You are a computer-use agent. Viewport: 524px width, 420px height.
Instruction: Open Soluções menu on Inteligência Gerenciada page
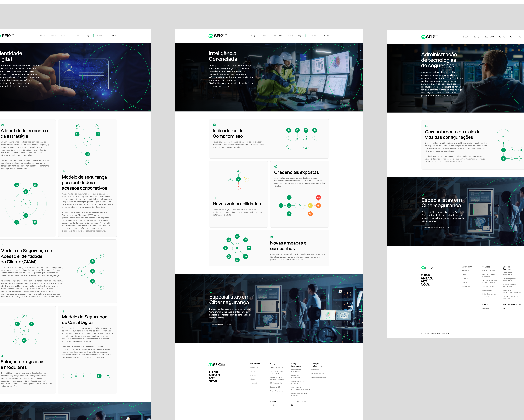click(x=254, y=36)
